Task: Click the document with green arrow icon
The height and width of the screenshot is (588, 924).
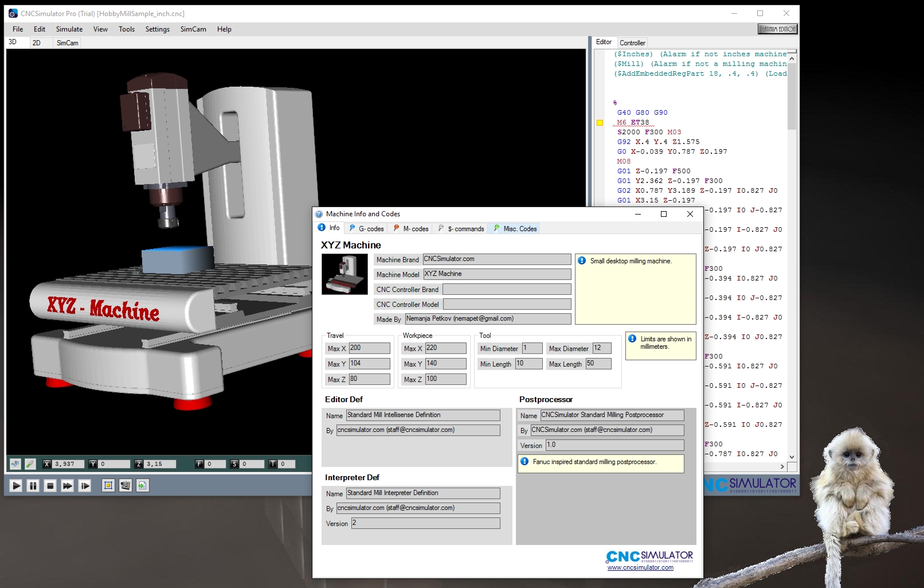Action: [142, 486]
